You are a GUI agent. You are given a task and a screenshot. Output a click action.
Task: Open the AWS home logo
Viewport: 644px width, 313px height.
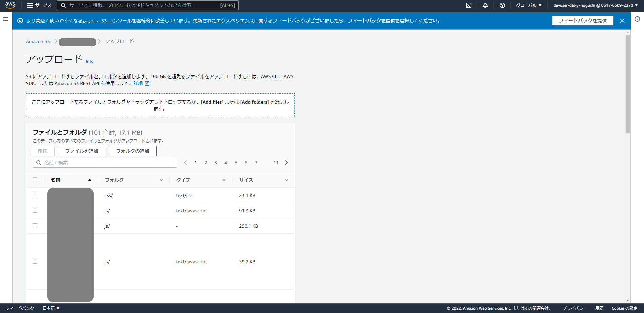click(x=10, y=5)
